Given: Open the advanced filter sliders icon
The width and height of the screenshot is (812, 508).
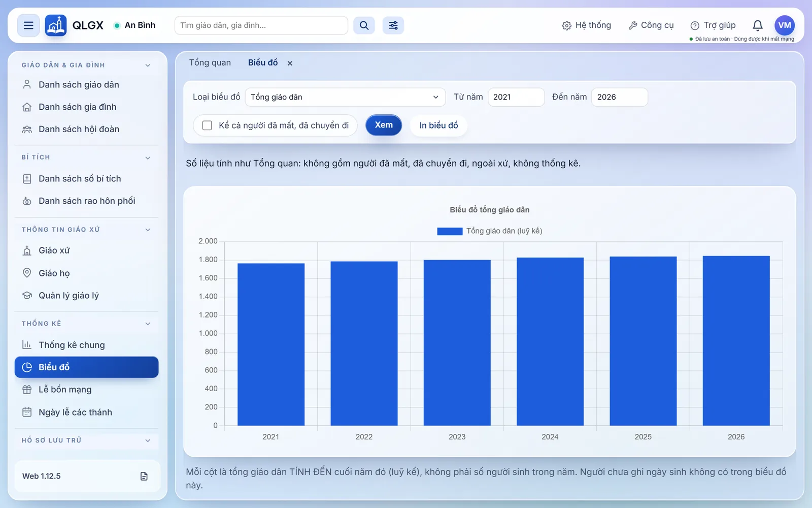Looking at the screenshot, I should [393, 25].
